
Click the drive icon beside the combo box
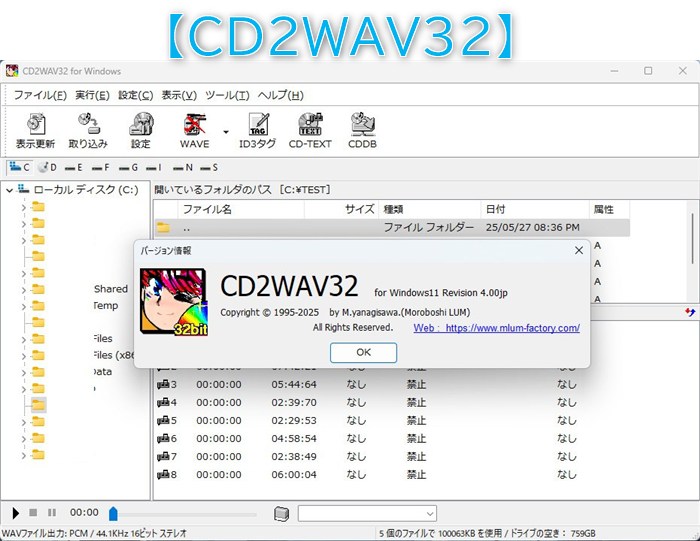(x=281, y=514)
